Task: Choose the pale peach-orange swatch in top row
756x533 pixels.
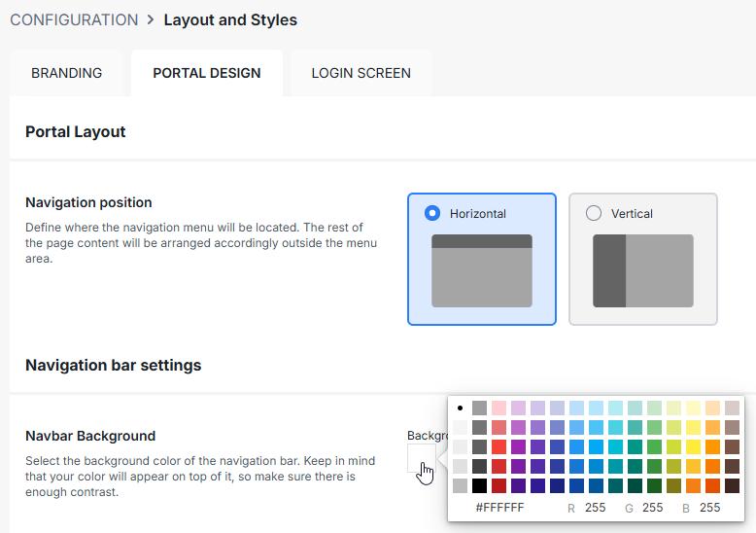Action: tap(712, 408)
